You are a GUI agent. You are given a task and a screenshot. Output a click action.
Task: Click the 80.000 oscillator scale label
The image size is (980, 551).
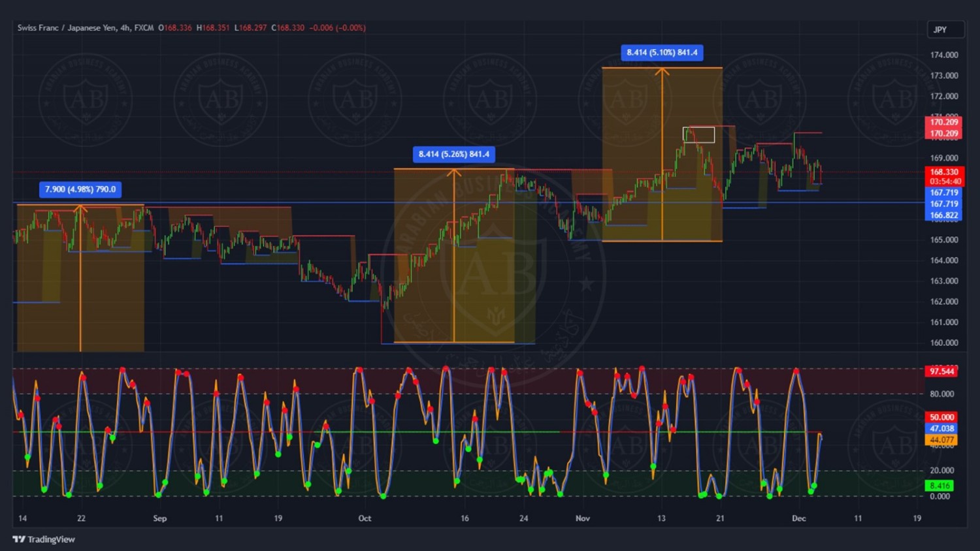942,394
